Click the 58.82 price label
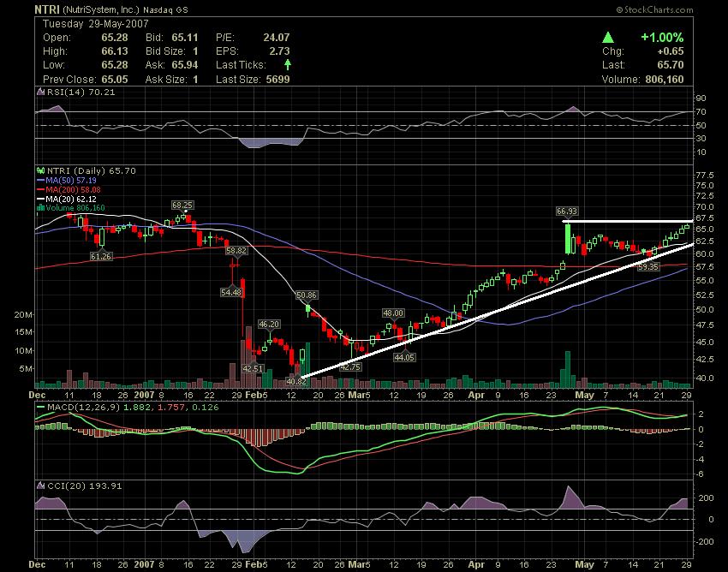 (236, 250)
